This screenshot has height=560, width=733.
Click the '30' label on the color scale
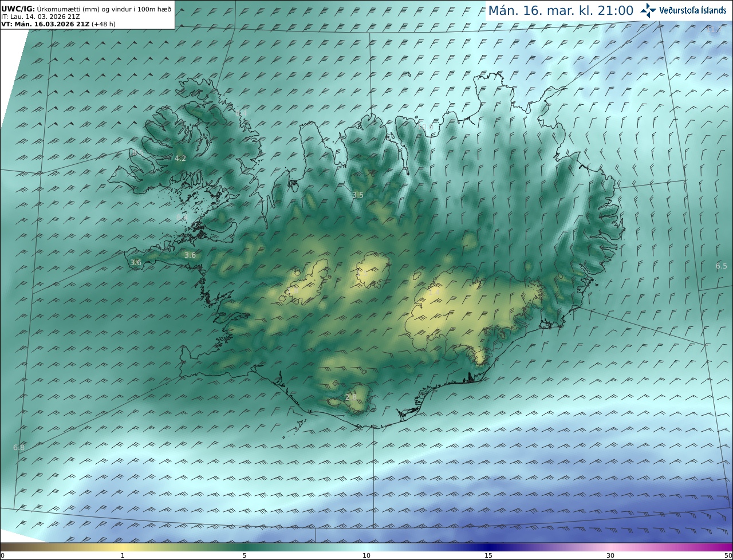610,555
